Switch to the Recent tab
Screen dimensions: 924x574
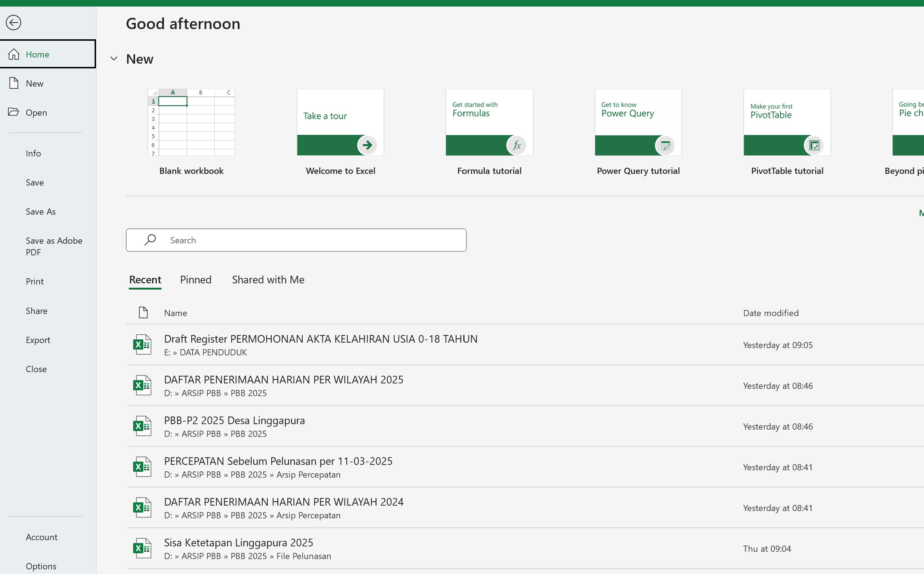145,280
